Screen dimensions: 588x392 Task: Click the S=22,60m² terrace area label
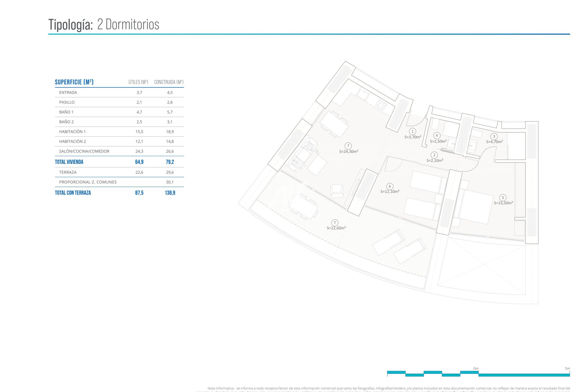tap(336, 228)
